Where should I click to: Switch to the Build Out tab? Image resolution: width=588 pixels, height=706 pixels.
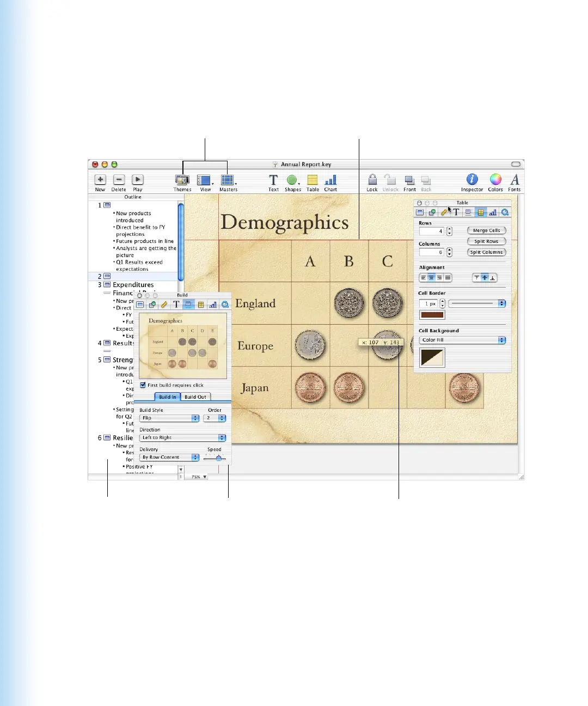tap(195, 397)
